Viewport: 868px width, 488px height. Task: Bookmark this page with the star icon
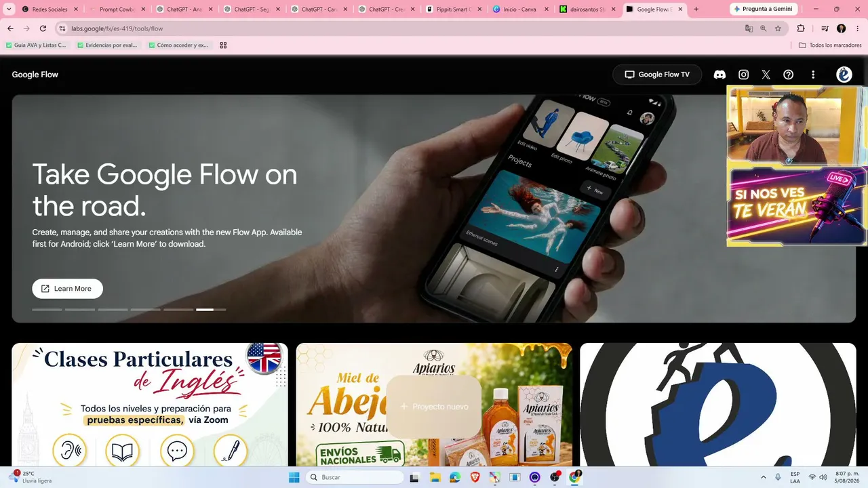coord(778,28)
